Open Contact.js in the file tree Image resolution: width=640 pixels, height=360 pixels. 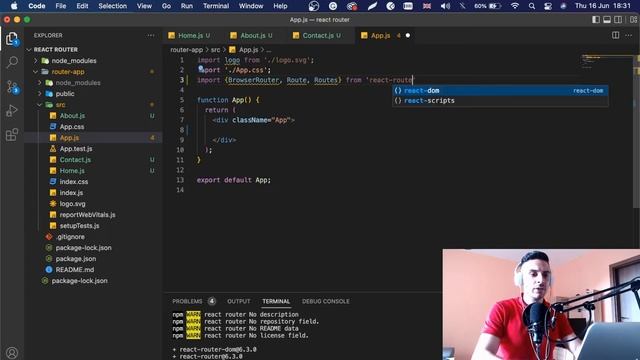(x=75, y=160)
